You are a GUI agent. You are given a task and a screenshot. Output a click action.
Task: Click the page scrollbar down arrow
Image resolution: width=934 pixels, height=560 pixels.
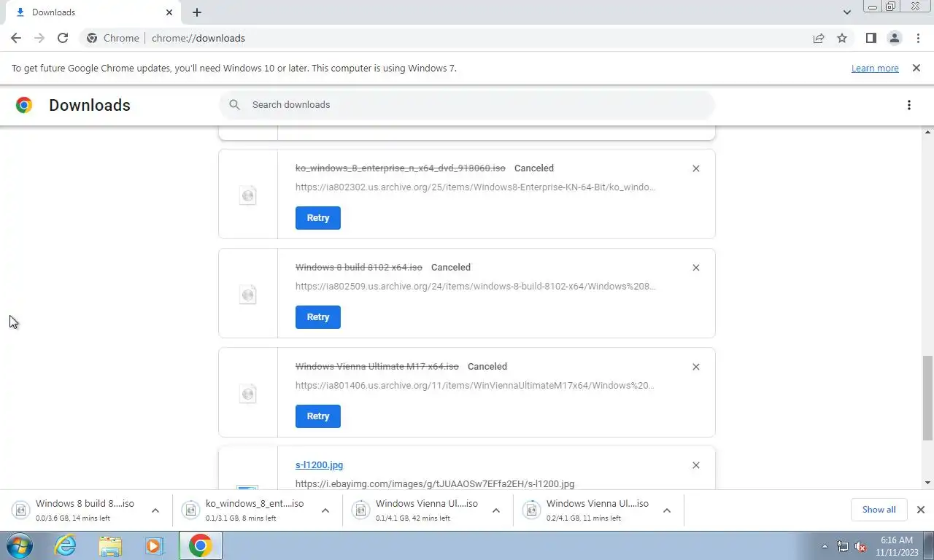[928, 483]
